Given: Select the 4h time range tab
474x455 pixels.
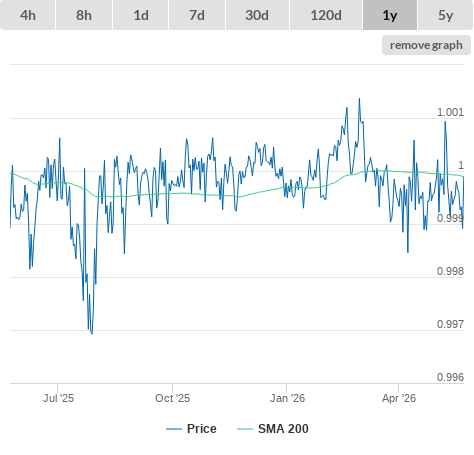Looking at the screenshot, I should tap(28, 15).
